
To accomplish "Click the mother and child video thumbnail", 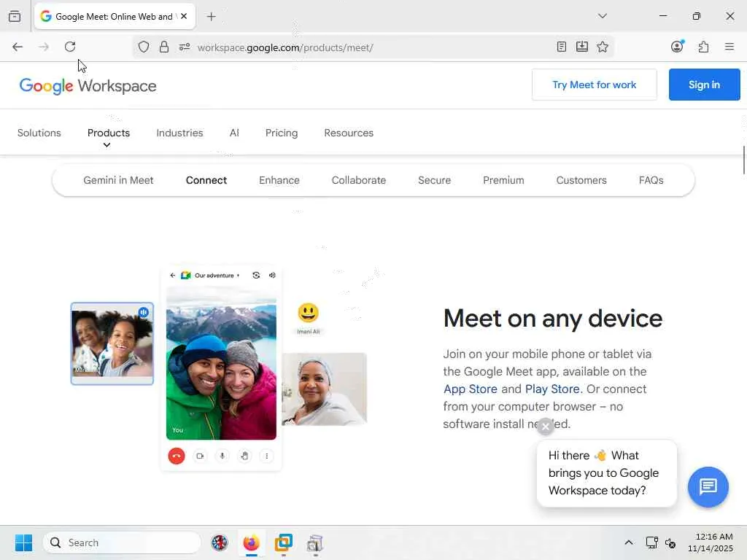I will point(112,343).
